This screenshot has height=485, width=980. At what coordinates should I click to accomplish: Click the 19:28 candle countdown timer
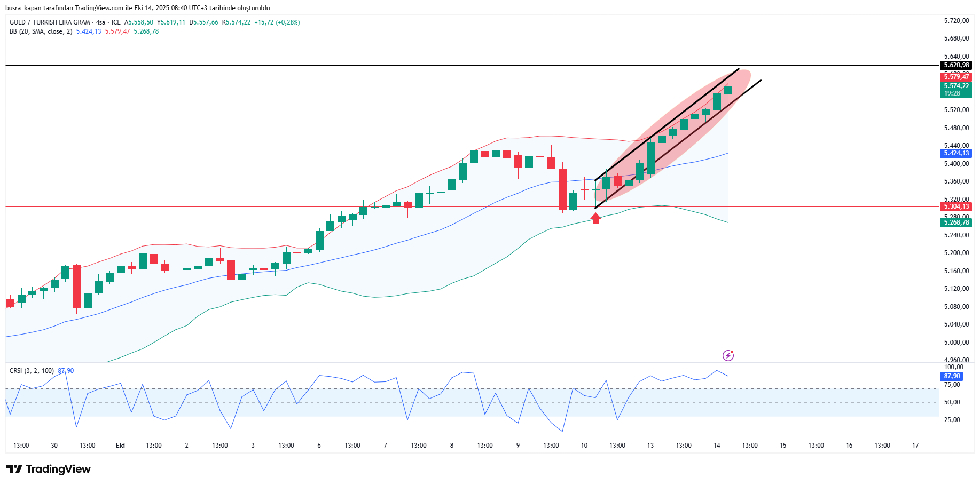952,93
